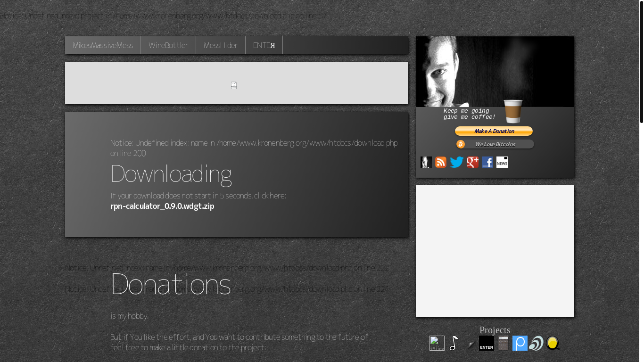Click the author face header photo
This screenshot has height=362, width=644.
tap(495, 72)
